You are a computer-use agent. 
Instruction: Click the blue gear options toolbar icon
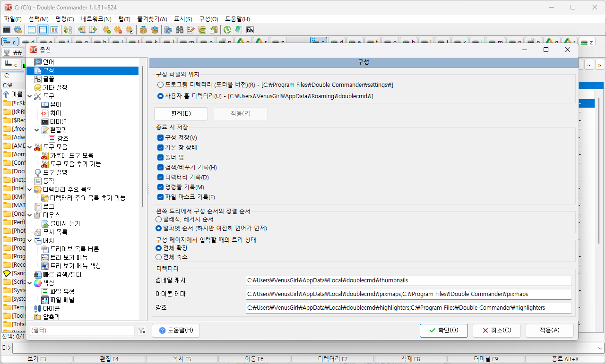(17, 30)
